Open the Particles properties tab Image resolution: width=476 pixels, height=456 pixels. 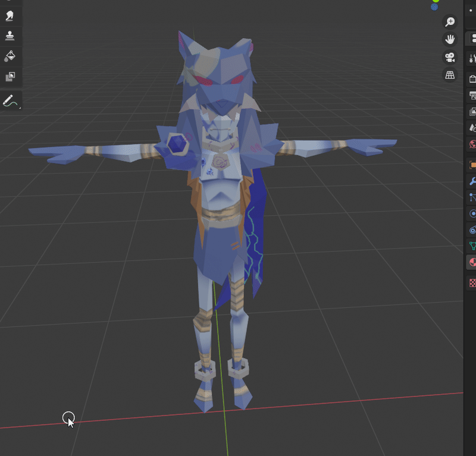pyautogui.click(x=472, y=197)
